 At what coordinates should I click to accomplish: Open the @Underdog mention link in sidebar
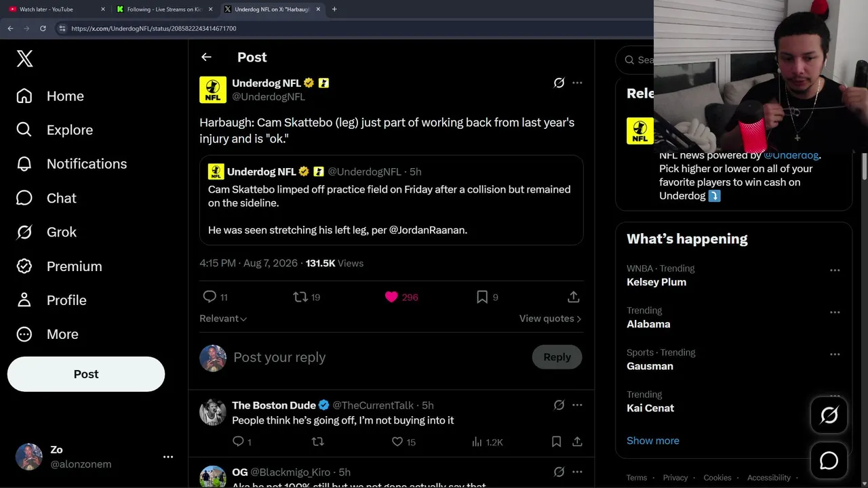791,155
